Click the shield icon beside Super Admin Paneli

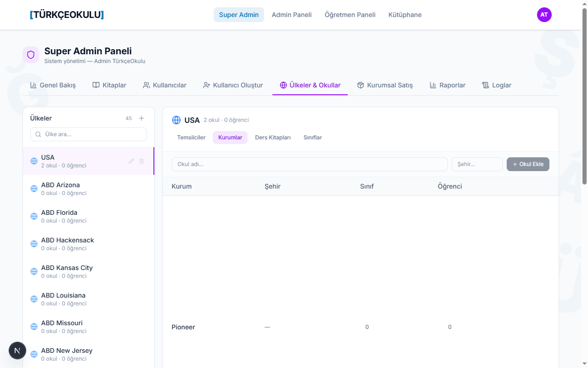coord(31,55)
